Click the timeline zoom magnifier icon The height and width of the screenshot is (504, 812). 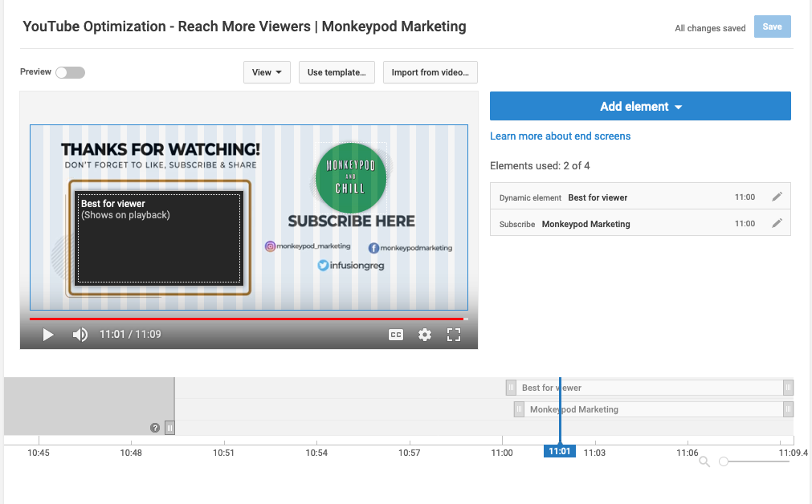[x=704, y=461]
